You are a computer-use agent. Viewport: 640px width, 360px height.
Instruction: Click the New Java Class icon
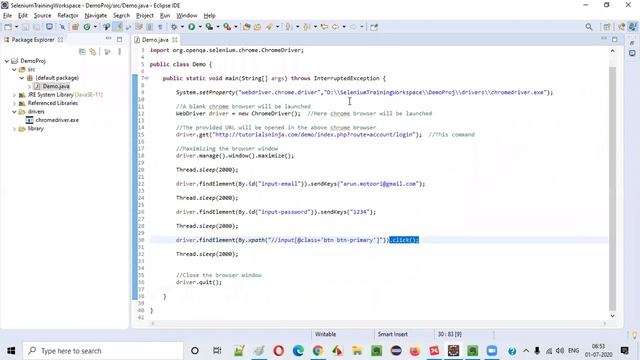tap(87, 27)
